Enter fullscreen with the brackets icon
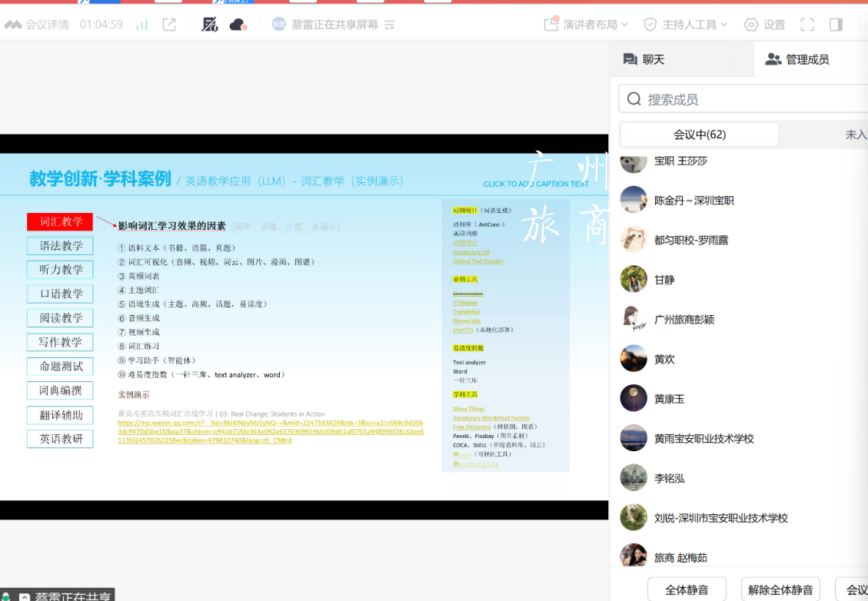 [806, 25]
